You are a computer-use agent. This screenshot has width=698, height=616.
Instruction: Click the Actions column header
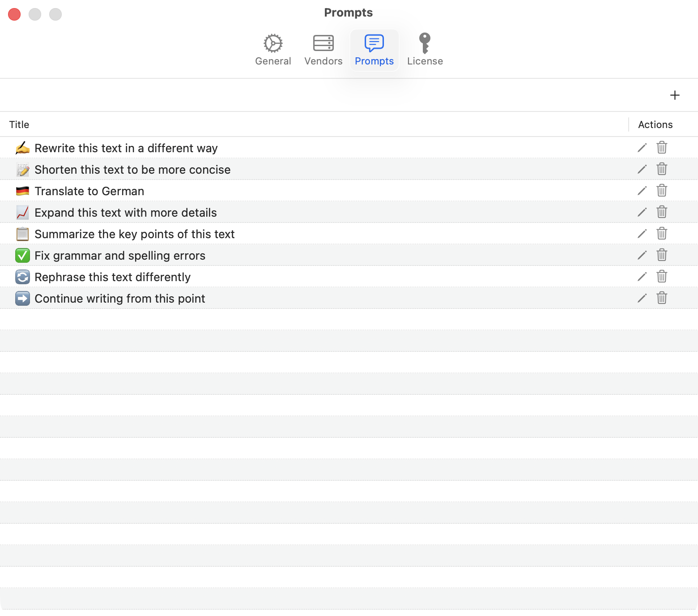coord(655,124)
